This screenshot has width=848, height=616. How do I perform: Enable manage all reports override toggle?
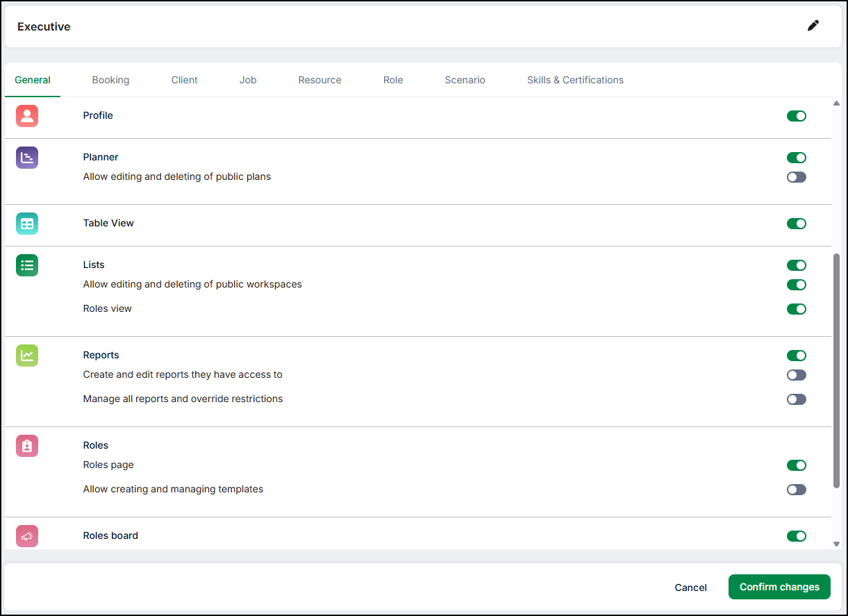[797, 399]
